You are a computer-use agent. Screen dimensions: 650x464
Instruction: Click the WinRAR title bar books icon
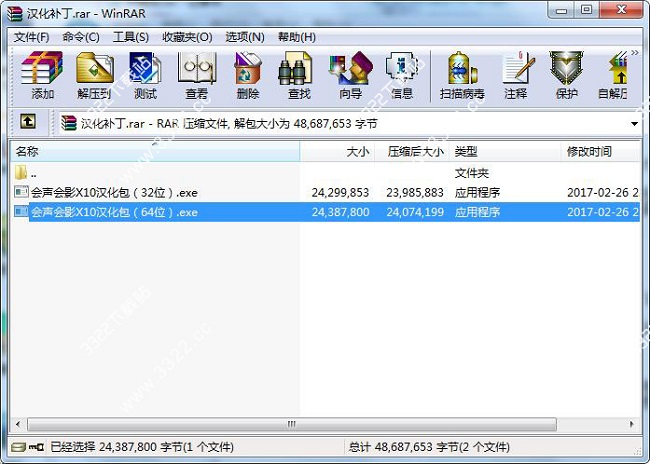(x=15, y=13)
